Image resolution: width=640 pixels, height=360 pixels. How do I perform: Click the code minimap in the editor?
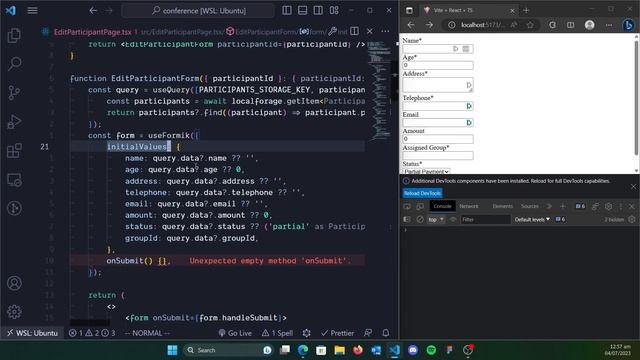(x=379, y=92)
